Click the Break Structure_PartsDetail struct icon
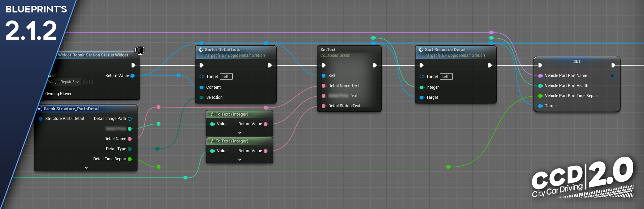Viewport: 644px width, 209px height. 40,109
